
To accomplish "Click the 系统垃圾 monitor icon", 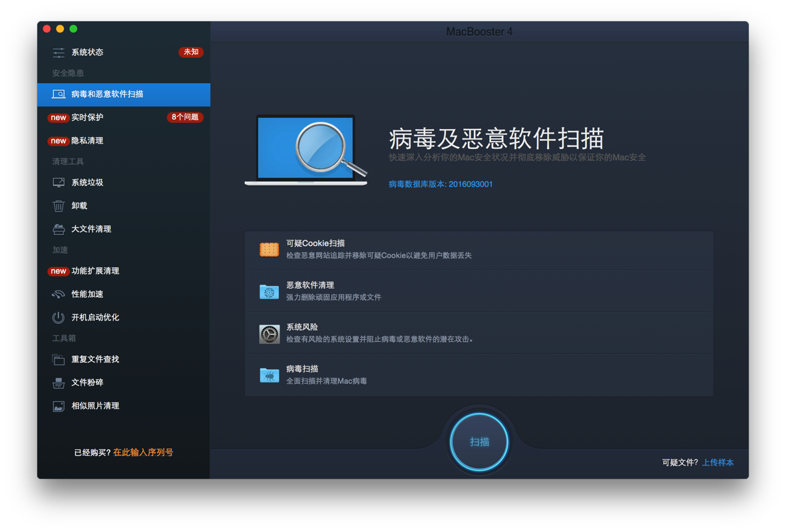I will (x=58, y=182).
